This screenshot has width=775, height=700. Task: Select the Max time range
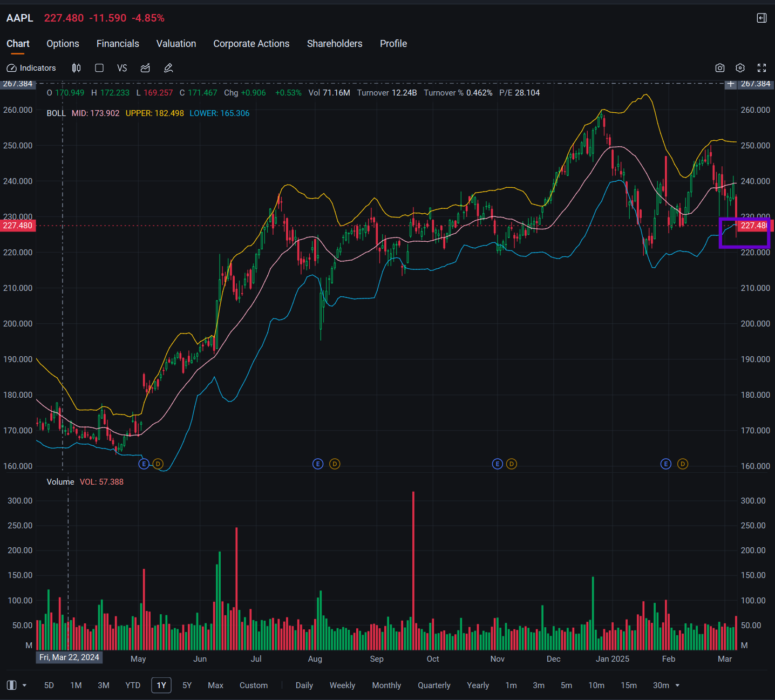pos(215,685)
